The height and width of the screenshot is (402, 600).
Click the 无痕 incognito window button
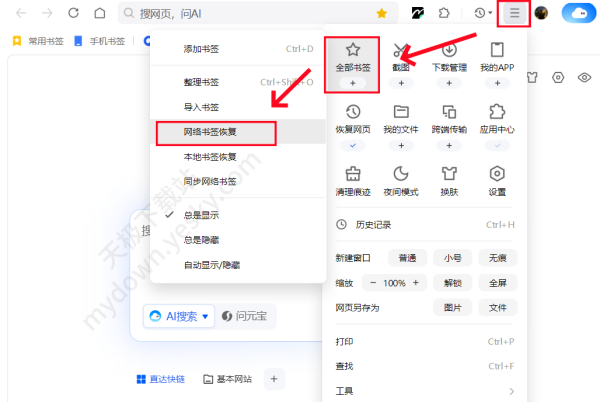[x=497, y=258]
